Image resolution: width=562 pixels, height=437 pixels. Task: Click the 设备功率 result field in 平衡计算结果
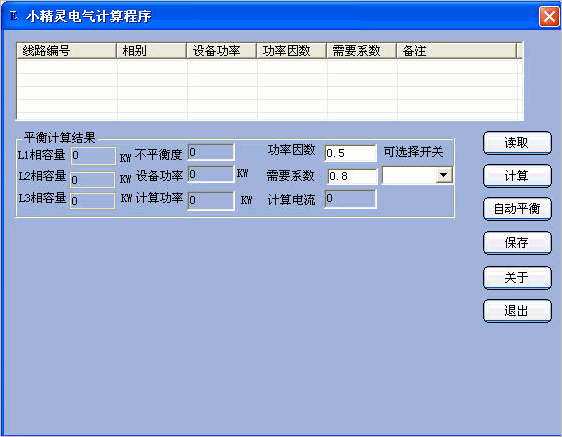click(211, 174)
